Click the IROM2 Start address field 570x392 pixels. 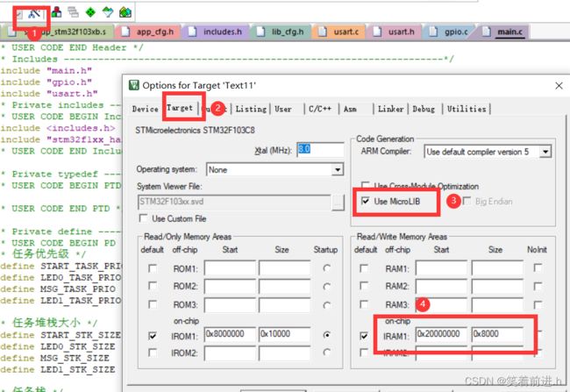click(x=230, y=353)
